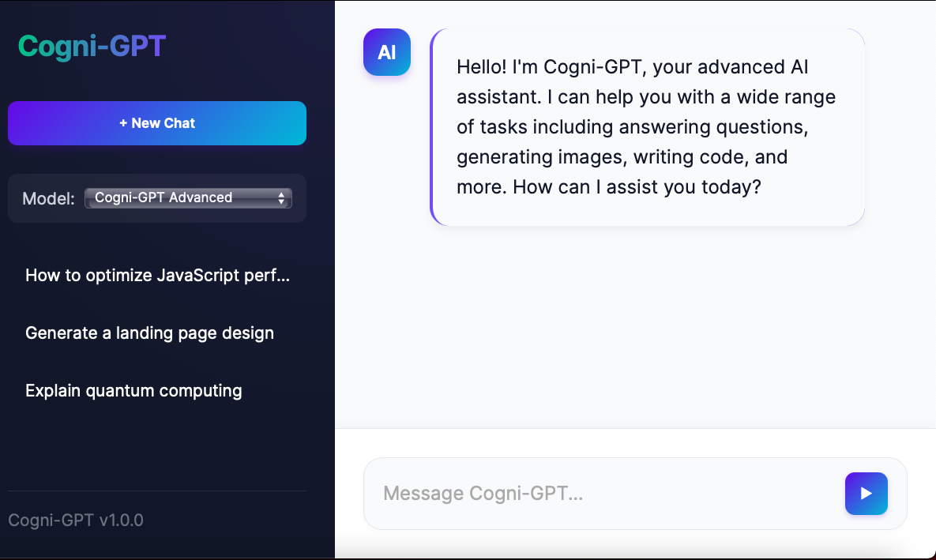Click the AI welcome message bubble
The image size is (936, 560).
click(x=648, y=127)
